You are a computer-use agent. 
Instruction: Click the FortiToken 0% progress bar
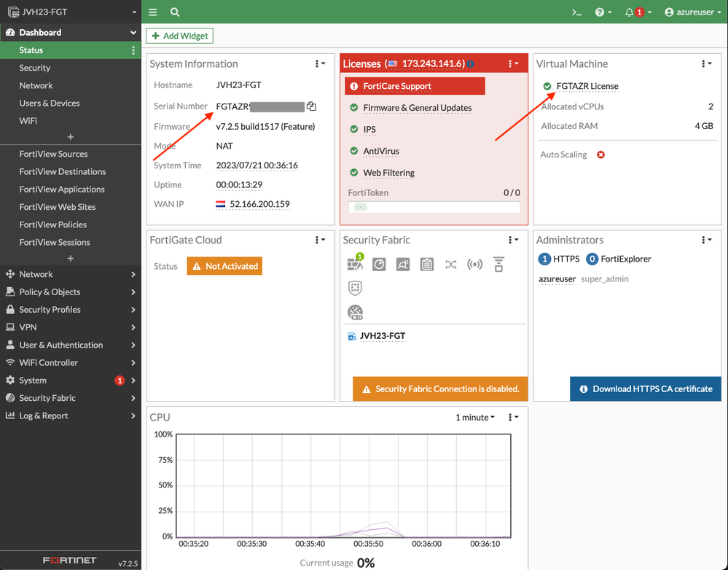point(434,207)
